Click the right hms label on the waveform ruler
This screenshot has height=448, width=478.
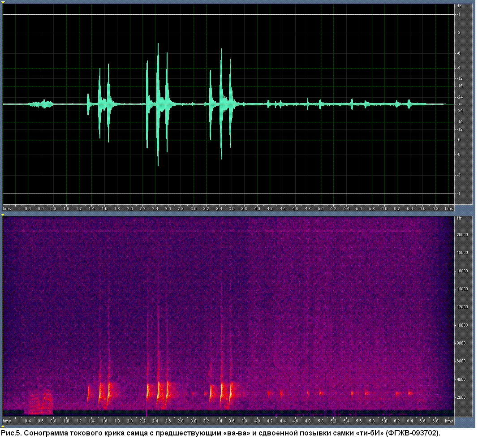[449, 209]
